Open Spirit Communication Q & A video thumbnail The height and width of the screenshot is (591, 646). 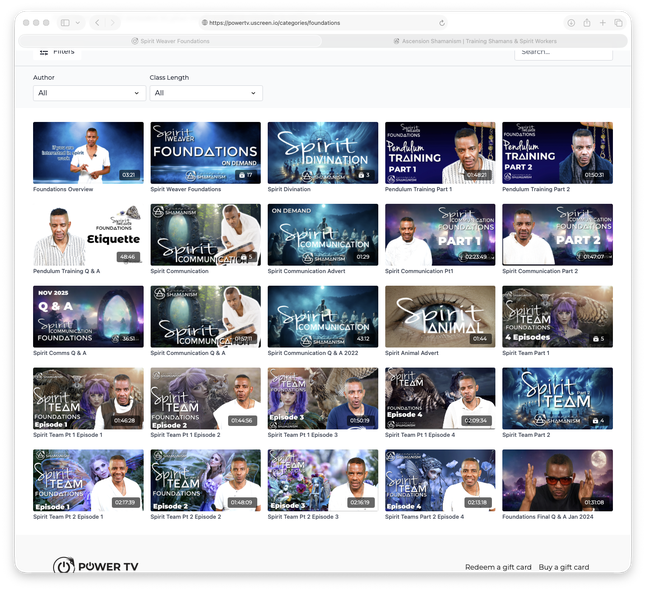[206, 317]
